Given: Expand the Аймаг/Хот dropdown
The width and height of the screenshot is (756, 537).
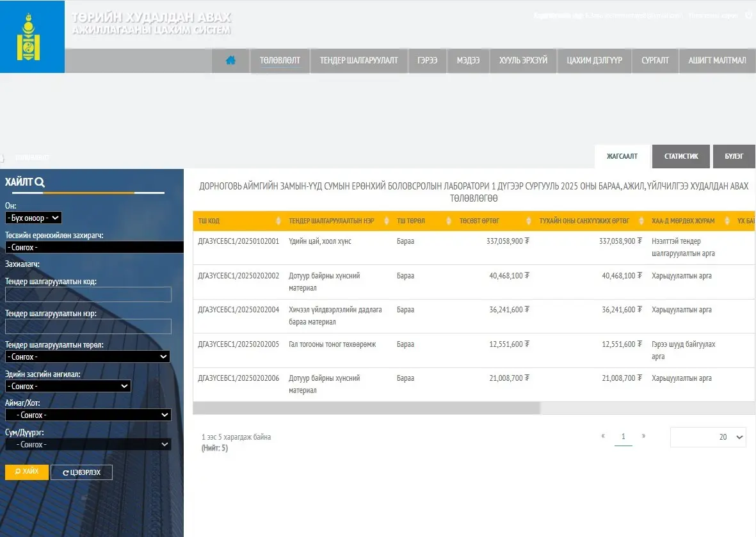Looking at the screenshot, I should click(x=88, y=415).
